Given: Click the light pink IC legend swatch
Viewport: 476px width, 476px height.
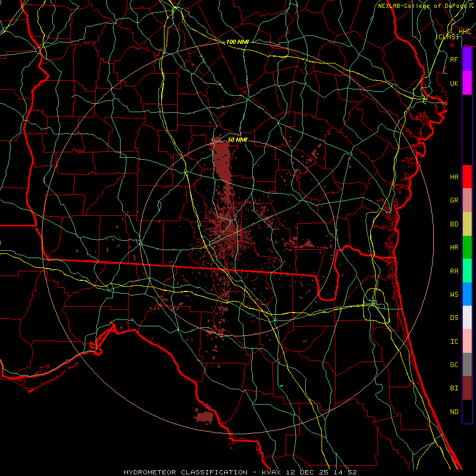Looking at the screenshot, I should (467, 341).
